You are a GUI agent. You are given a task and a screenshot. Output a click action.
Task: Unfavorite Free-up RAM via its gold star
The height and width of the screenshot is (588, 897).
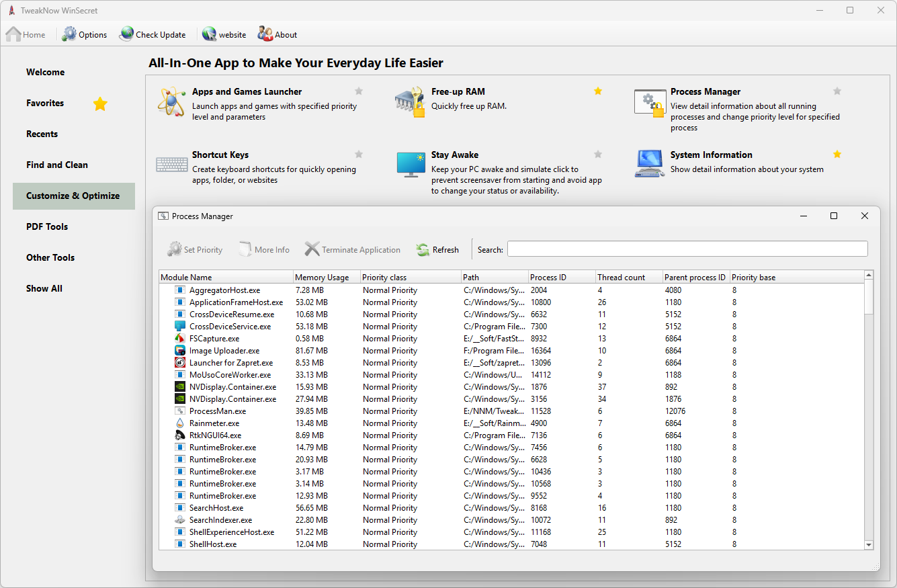pos(598,91)
